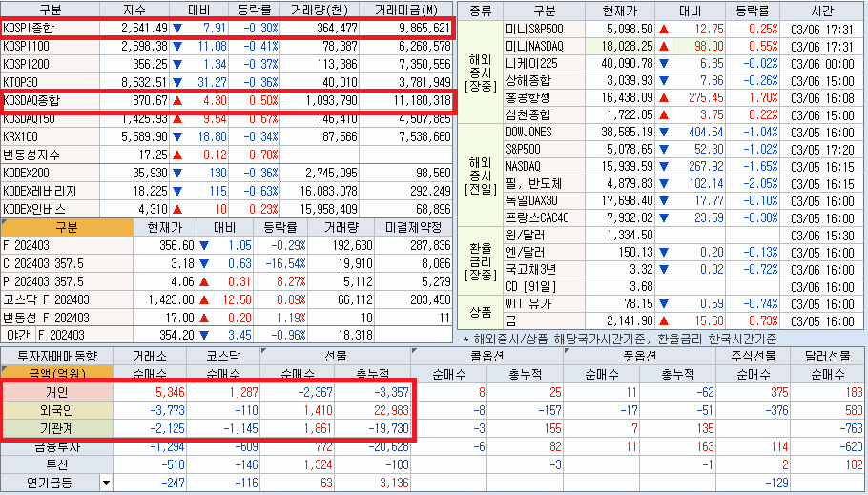Select the 변동성지수 row label
This screenshot has width=868, height=495.
pyautogui.click(x=31, y=155)
